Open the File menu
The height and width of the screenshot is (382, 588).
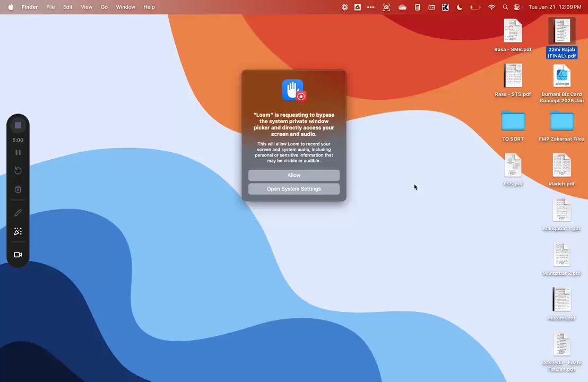(x=50, y=7)
